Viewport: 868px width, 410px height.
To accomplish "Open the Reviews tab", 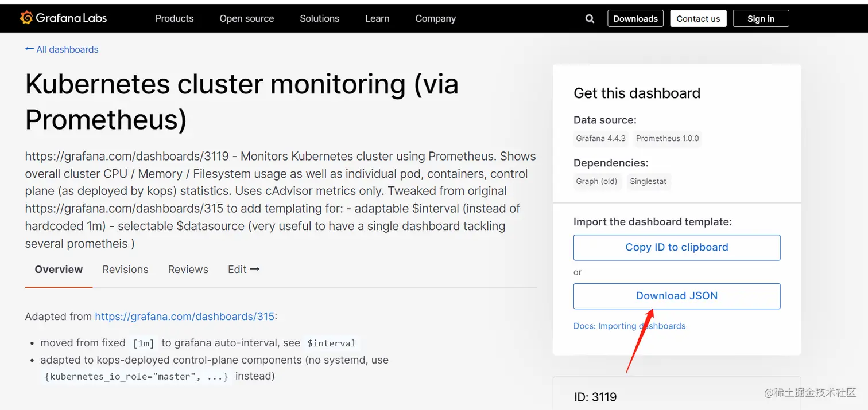I will (x=188, y=270).
